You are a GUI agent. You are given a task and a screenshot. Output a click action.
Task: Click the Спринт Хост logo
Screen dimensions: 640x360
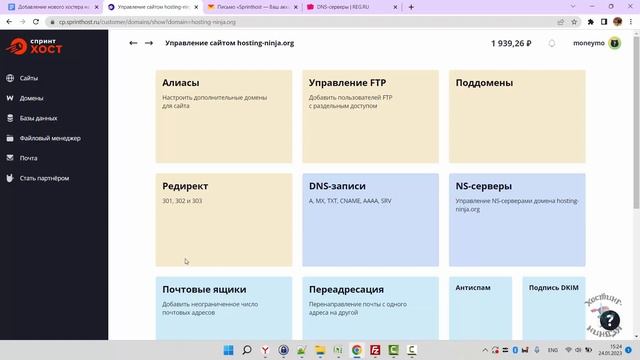coord(34,47)
